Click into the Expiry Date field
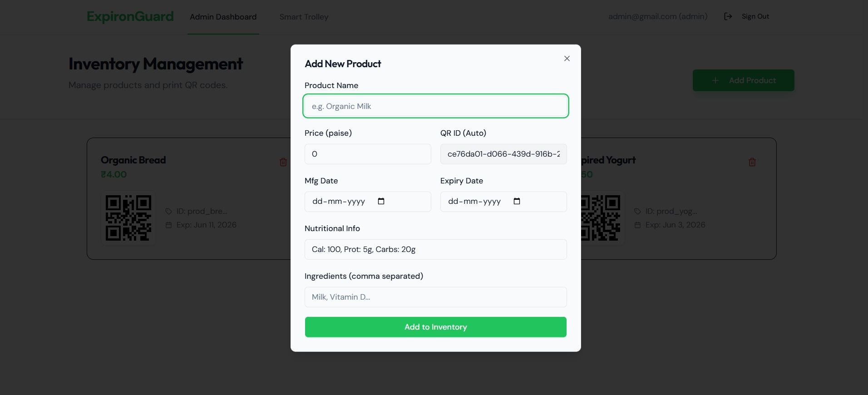 [x=503, y=202]
